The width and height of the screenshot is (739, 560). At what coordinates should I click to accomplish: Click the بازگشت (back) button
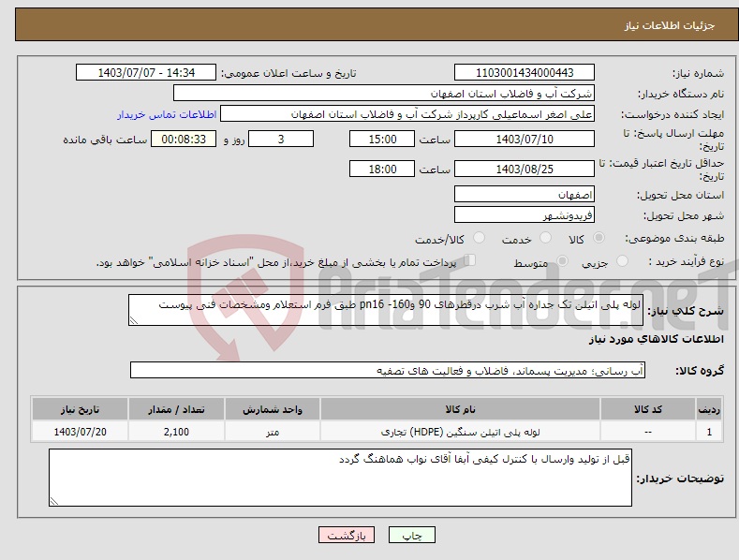pos(347,535)
